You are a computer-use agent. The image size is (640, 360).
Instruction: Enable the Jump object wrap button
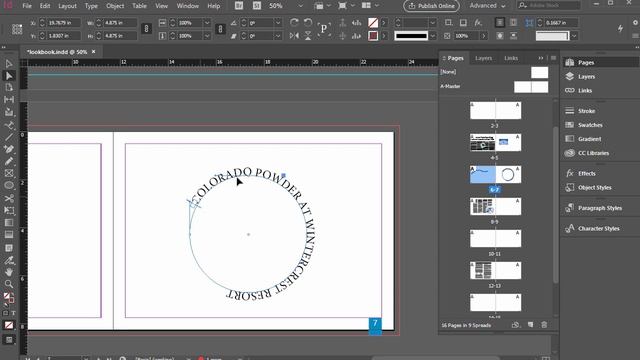pos(513,36)
